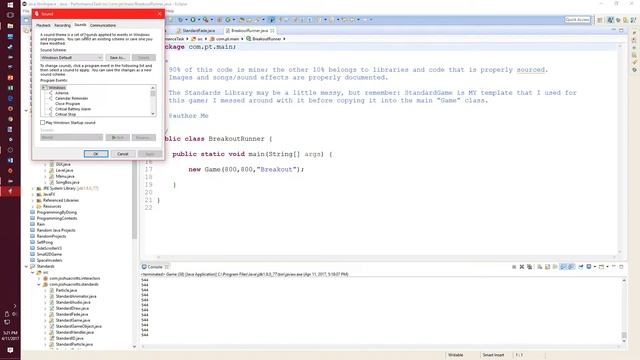
Task: Maximize the Console view
Action: click(621, 267)
